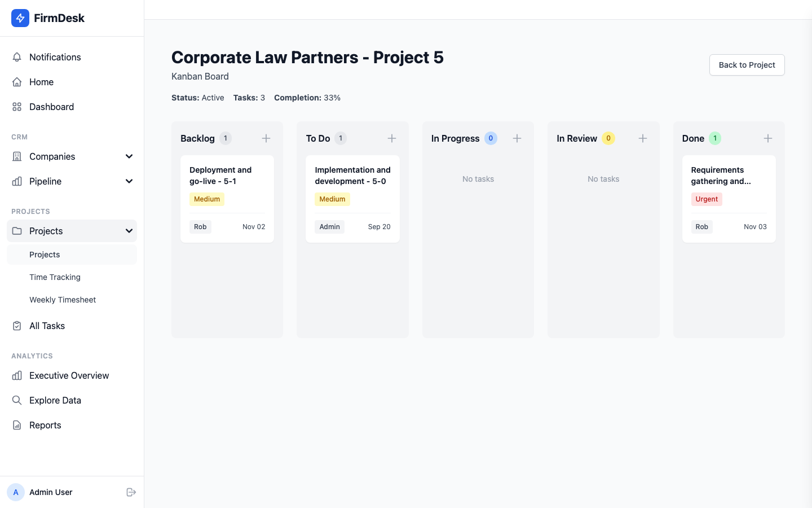Collapse the Projects sidebar group
812x508 pixels.
tap(129, 231)
